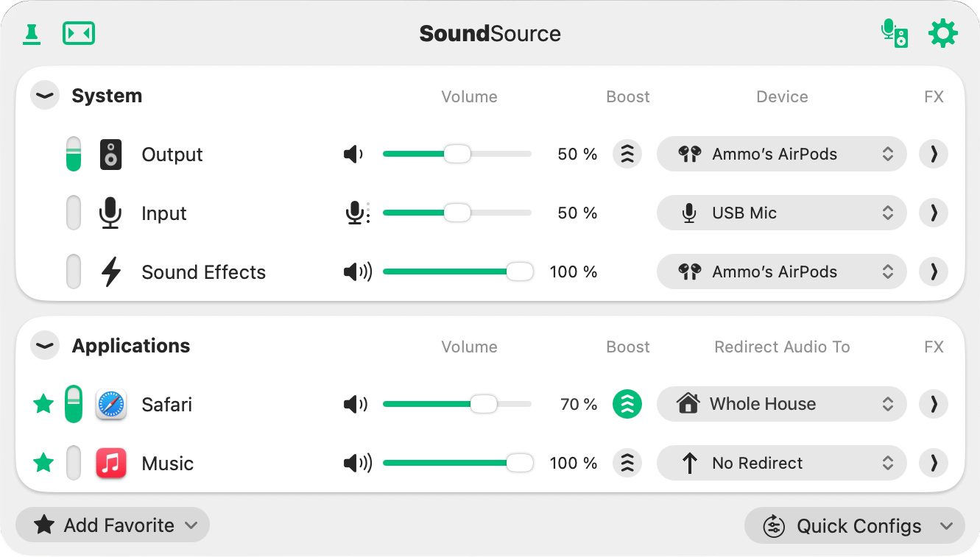Viewport: 980px width, 557px height.
Task: Open Input device dropdown USB Mic
Action: point(781,213)
